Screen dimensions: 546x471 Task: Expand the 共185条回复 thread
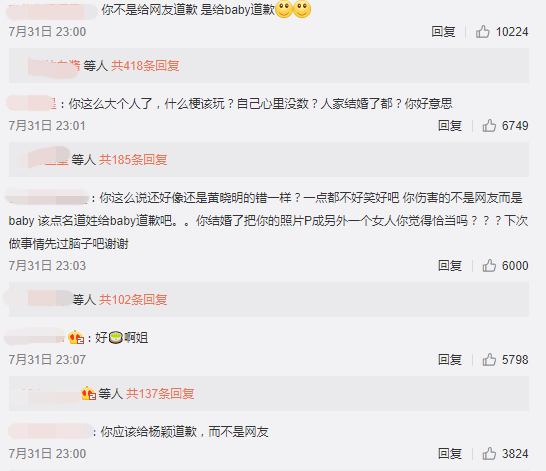coord(133,160)
